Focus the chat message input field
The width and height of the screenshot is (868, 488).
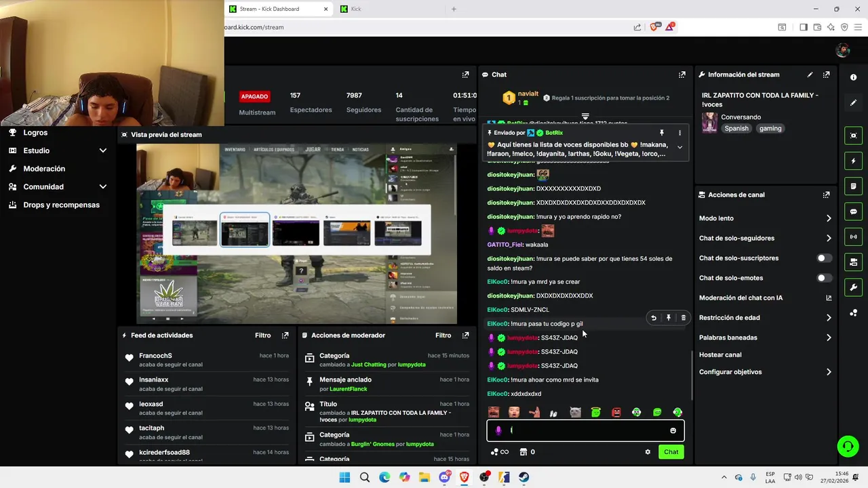(x=585, y=430)
